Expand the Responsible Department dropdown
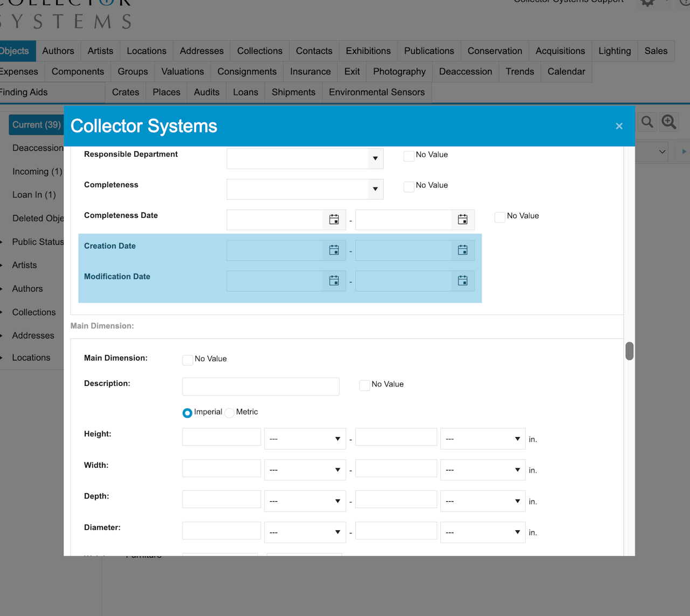Image resolution: width=690 pixels, height=616 pixels. (375, 158)
